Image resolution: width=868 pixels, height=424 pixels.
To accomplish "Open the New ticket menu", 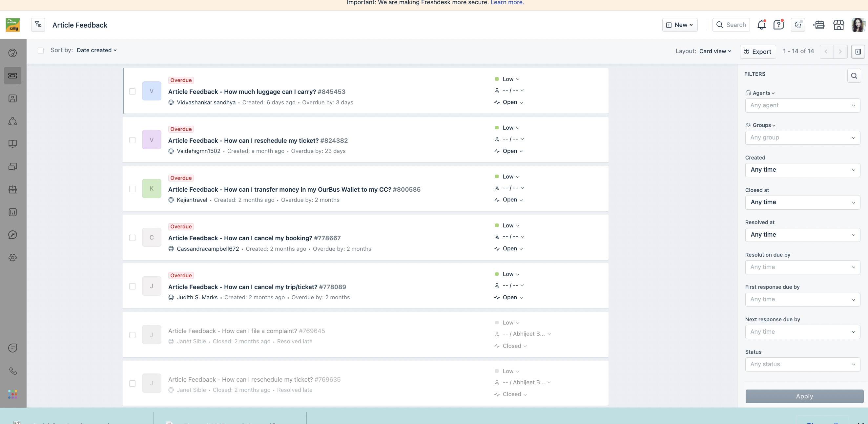I will click(680, 25).
